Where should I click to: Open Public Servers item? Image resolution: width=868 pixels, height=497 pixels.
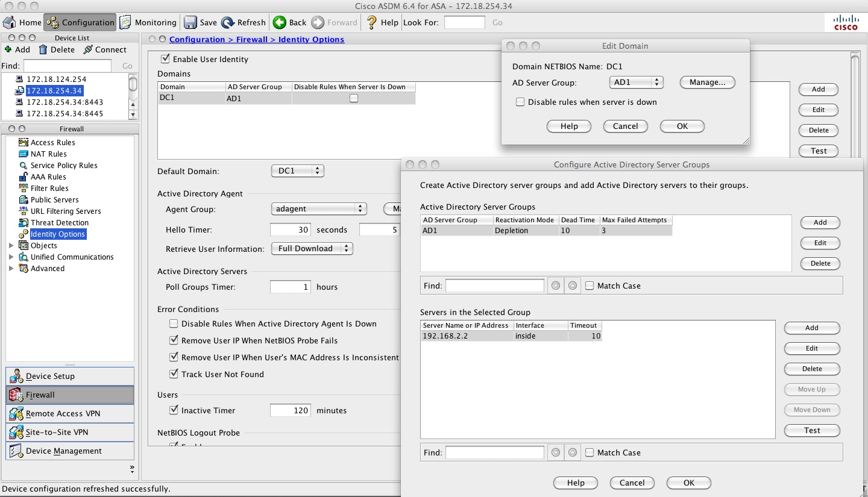point(49,200)
